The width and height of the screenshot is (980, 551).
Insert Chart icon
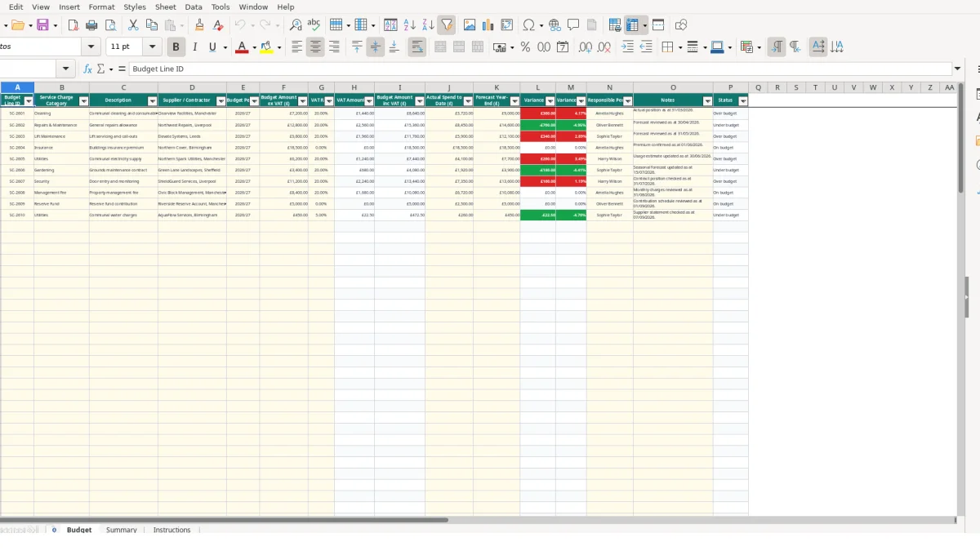pos(488,25)
